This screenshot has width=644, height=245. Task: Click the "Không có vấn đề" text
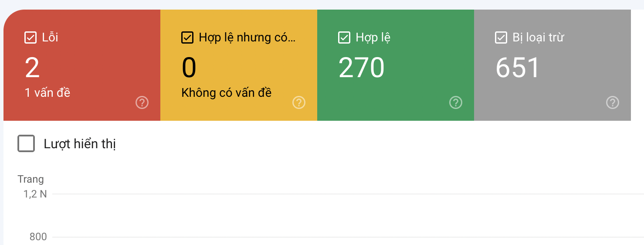[227, 92]
